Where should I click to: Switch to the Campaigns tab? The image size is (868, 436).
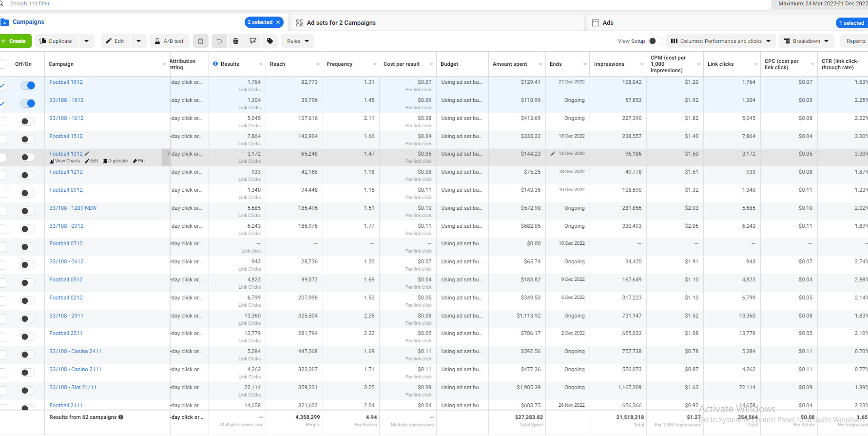pos(28,22)
